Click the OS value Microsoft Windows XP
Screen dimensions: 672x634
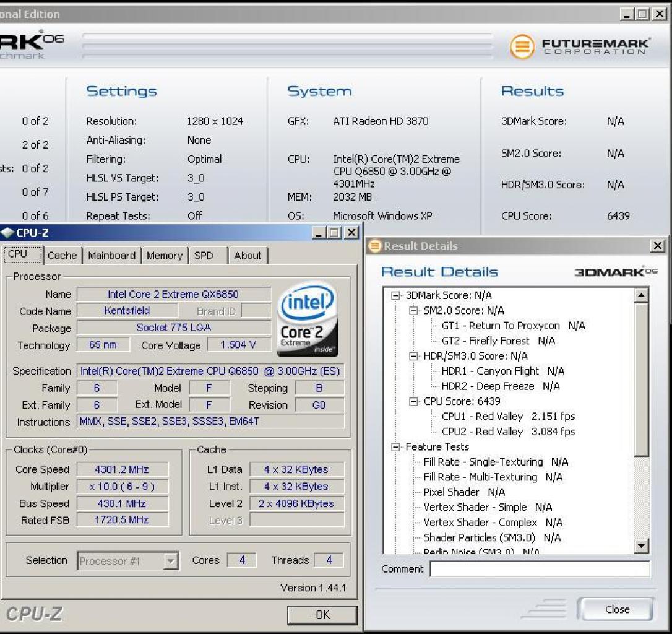pos(382,215)
